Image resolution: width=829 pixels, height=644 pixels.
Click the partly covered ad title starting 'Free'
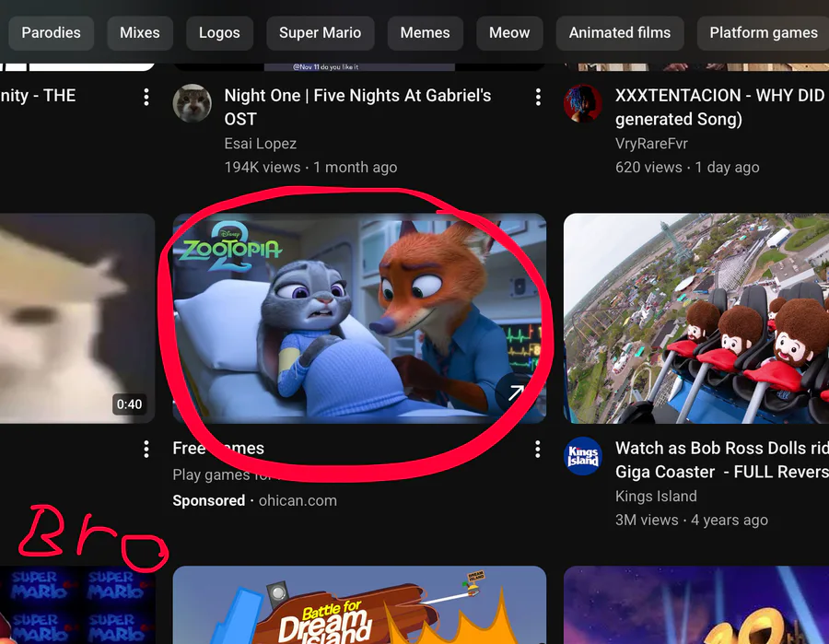pos(218,449)
